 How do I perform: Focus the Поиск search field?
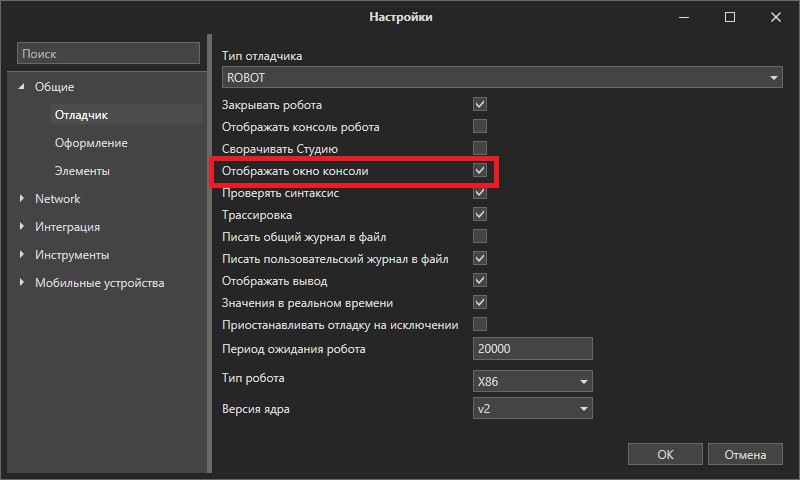point(108,54)
